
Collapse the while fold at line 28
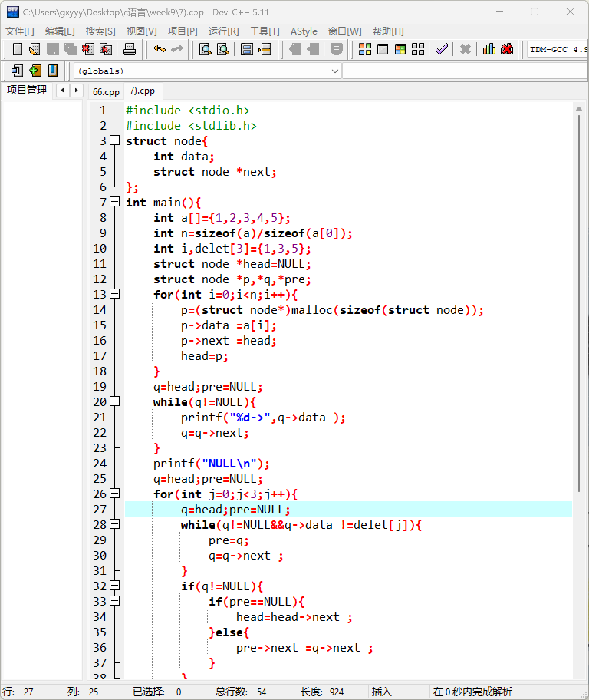115,524
